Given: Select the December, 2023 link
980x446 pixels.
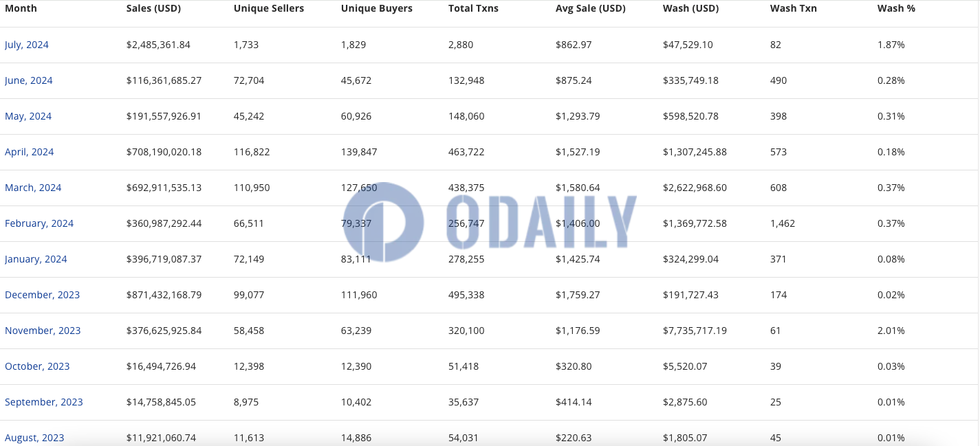Looking at the screenshot, I should click(43, 295).
